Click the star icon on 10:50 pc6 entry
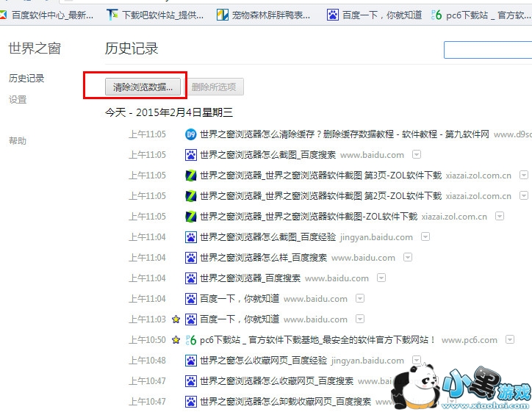The image size is (532, 412). point(176,340)
